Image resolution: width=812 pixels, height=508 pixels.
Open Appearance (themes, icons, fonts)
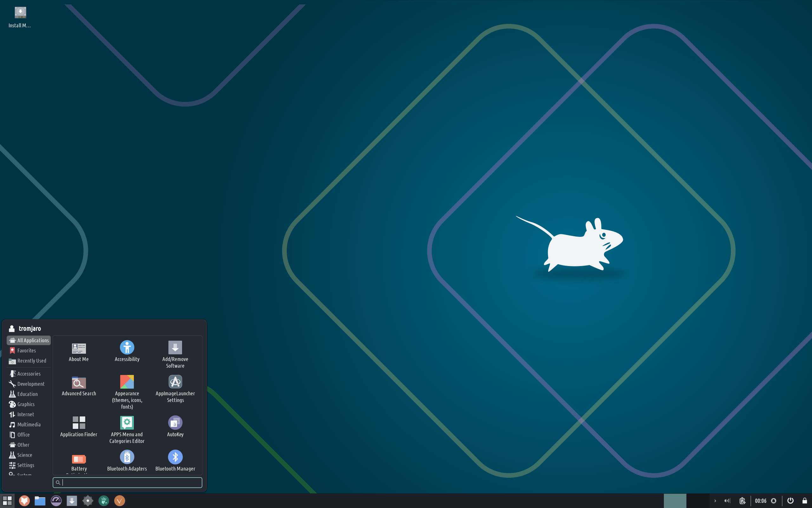pos(127,392)
